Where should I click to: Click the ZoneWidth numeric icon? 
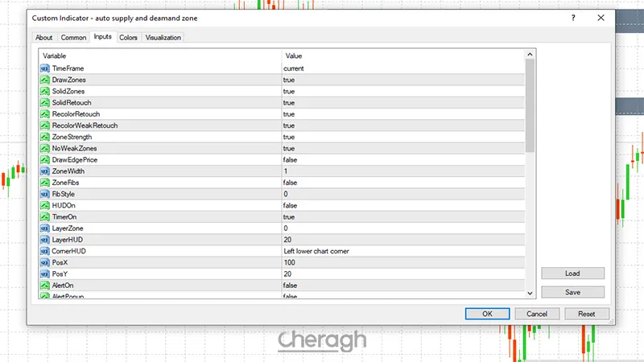coord(44,171)
